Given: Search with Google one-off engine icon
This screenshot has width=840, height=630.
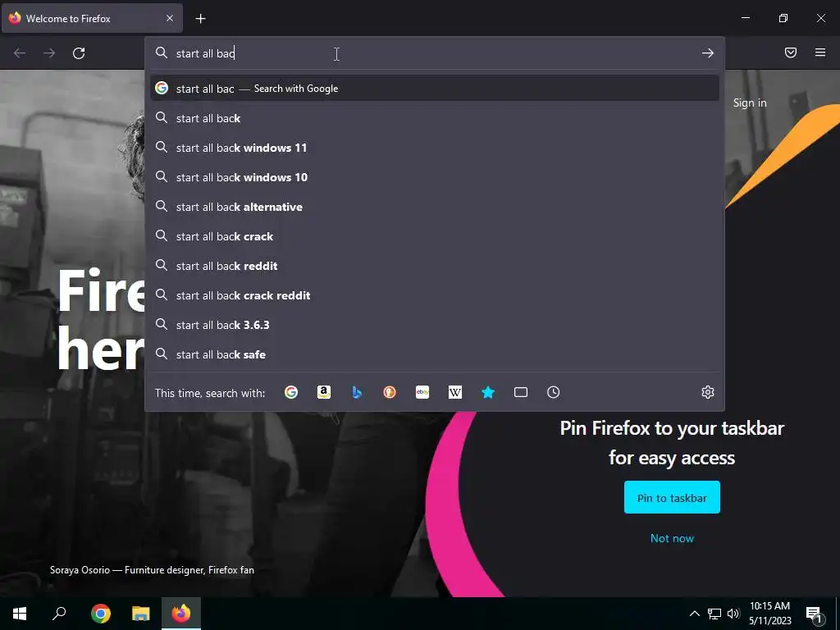Looking at the screenshot, I should pos(291,393).
